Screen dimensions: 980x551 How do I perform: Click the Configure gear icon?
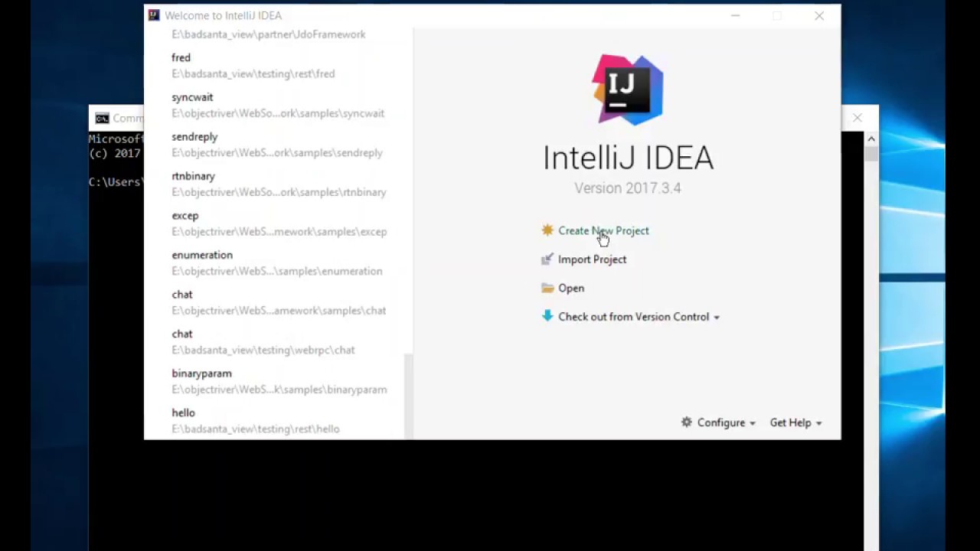tap(687, 422)
